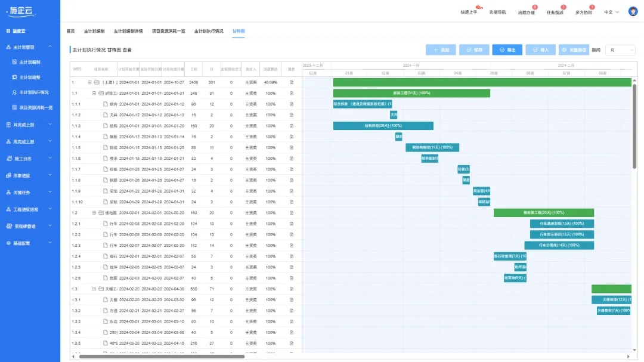This screenshot has width=644, height=362.
Task: Click the action icon in row 1.1.3
Action: click(x=292, y=126)
